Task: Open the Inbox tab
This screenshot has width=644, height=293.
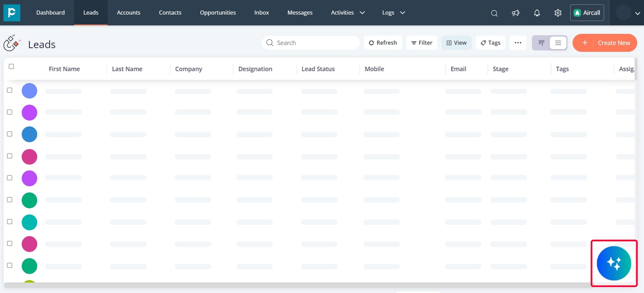Action: pos(262,13)
